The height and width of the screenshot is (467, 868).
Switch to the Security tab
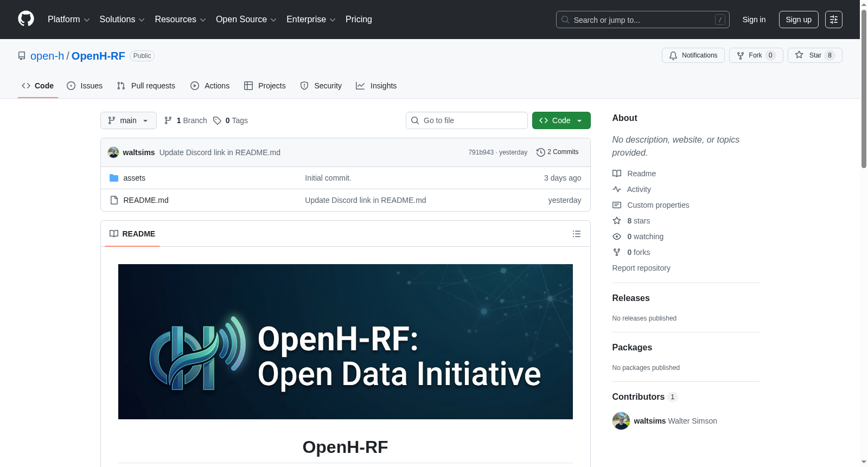321,86
